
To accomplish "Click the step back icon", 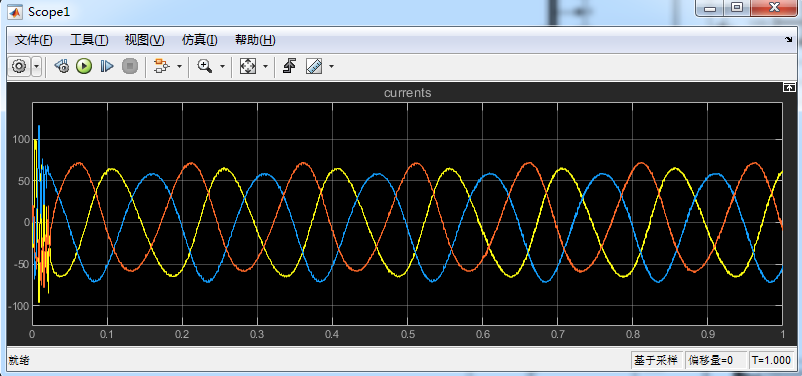I will 62,66.
